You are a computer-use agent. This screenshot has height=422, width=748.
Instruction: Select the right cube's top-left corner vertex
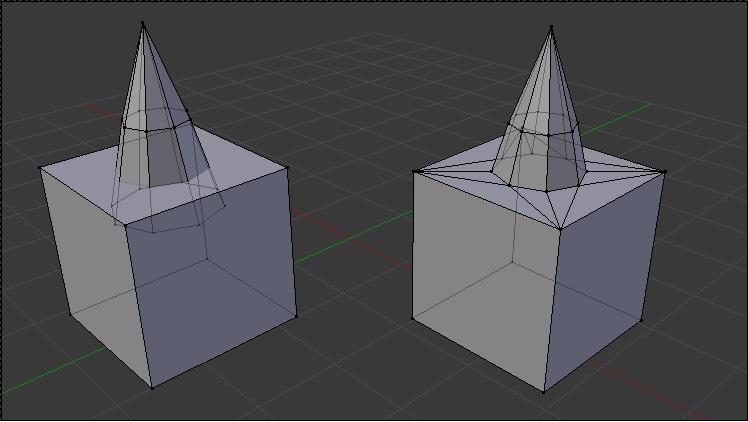tap(415, 171)
